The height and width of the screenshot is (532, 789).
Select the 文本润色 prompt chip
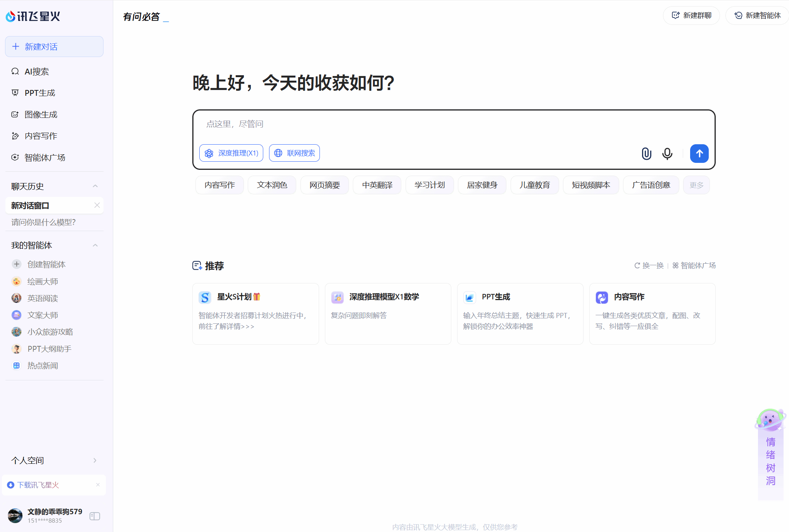(x=272, y=185)
